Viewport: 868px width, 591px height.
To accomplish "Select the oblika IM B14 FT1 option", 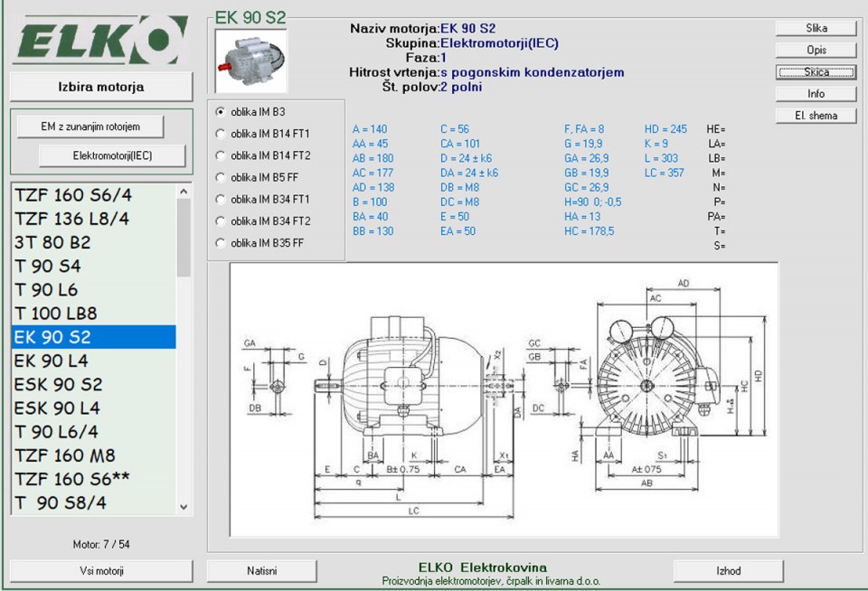I will (221, 134).
